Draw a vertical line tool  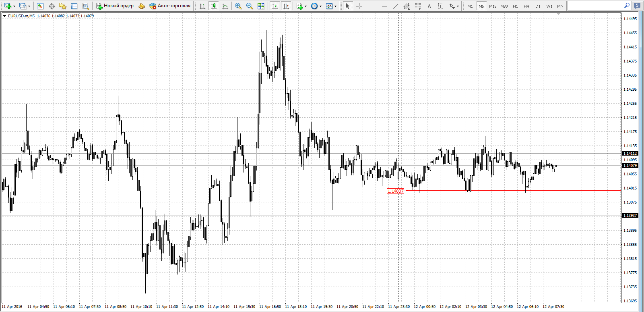[373, 6]
